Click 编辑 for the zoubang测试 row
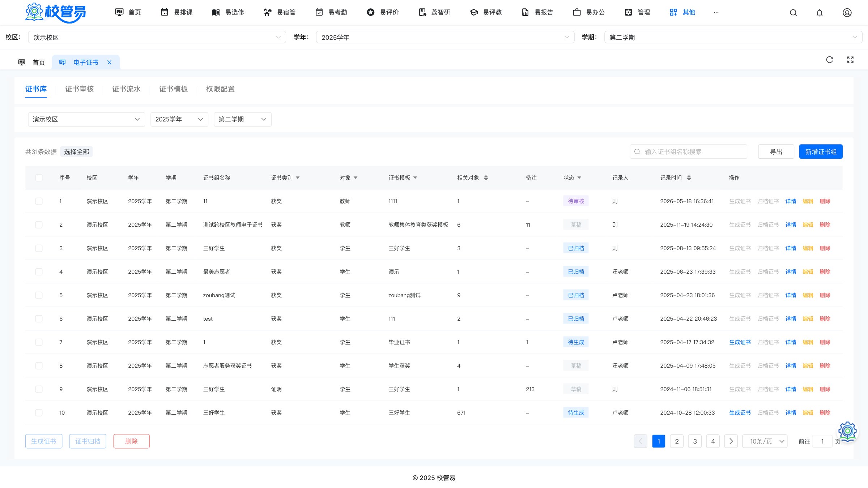 [x=808, y=295]
